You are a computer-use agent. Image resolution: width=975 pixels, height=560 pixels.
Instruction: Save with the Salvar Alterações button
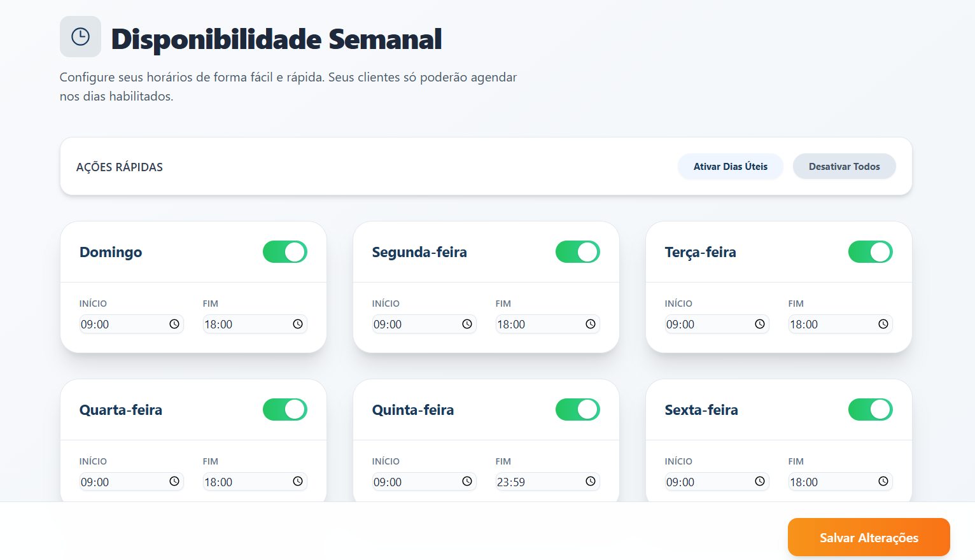pyautogui.click(x=869, y=538)
